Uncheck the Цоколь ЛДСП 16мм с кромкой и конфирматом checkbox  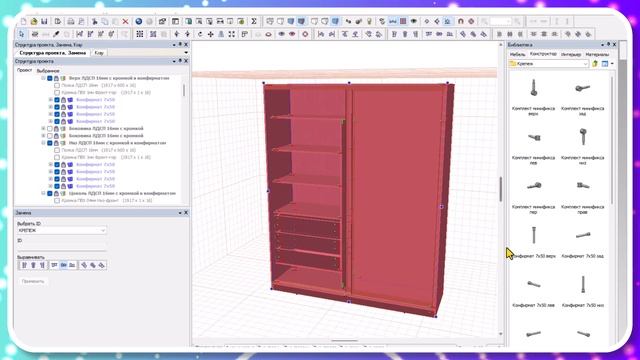(x=50, y=193)
